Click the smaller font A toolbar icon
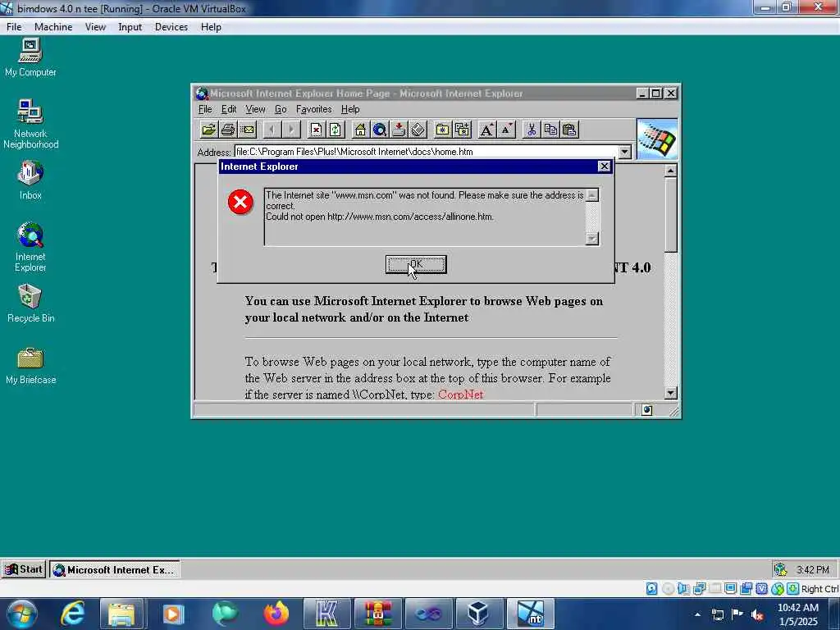840x630 pixels. coord(506,130)
